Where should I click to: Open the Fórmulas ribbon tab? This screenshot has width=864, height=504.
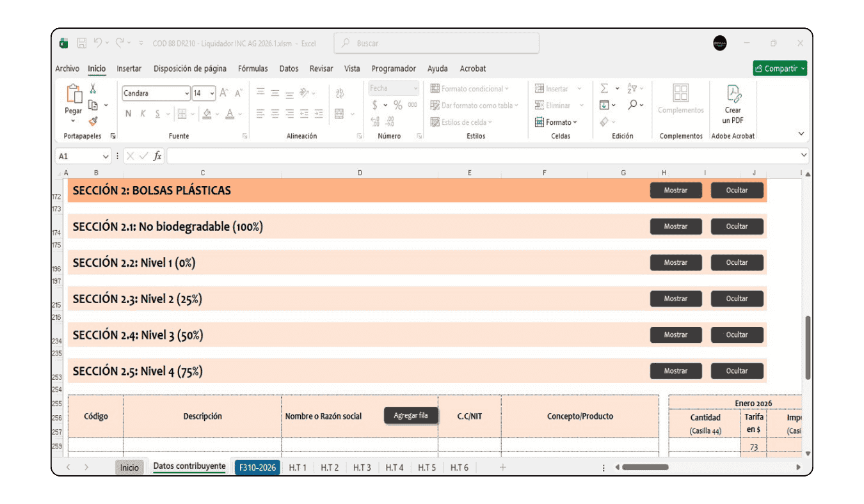(253, 68)
